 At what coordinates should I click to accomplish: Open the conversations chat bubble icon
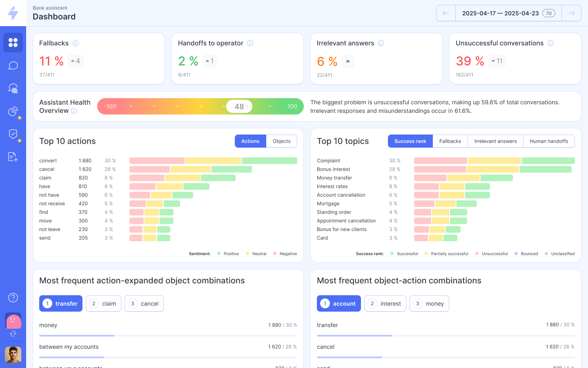pyautogui.click(x=13, y=65)
